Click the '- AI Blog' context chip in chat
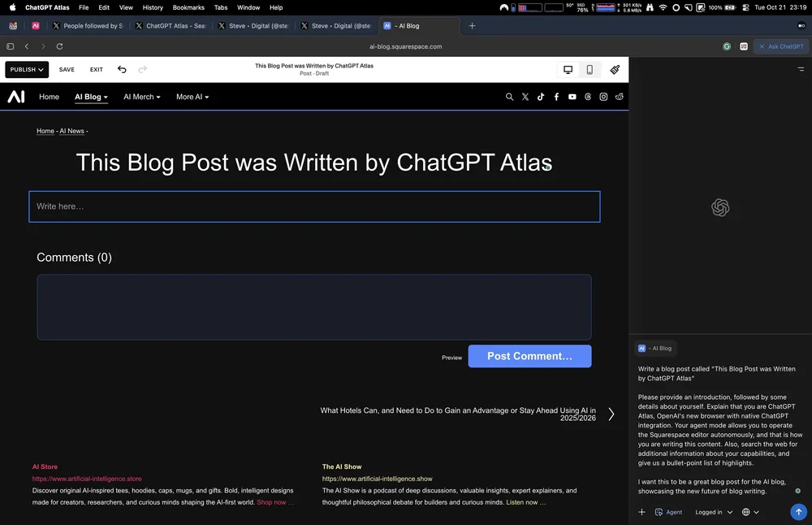The height and width of the screenshot is (525, 812). pyautogui.click(x=655, y=349)
